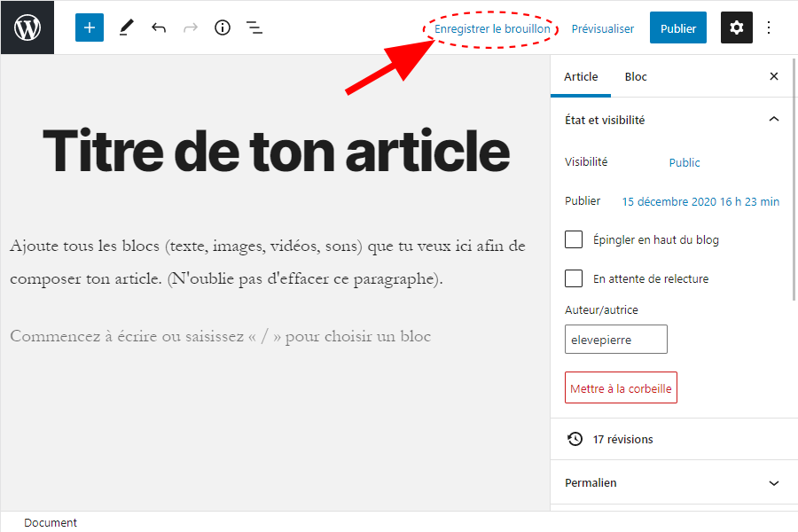Click "Enregistrer le brouillon" link
The width and height of the screenshot is (798, 532).
[x=492, y=28]
